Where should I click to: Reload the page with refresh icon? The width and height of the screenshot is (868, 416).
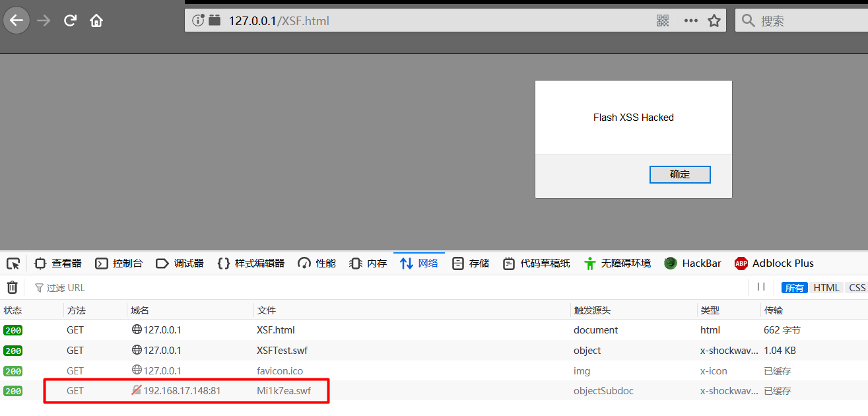70,20
